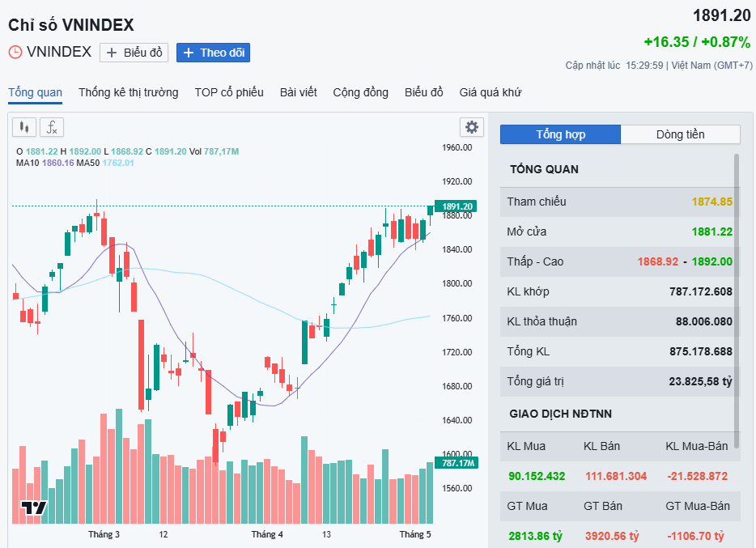Open the Cộng đồng tab
756x548 pixels.
361,92
